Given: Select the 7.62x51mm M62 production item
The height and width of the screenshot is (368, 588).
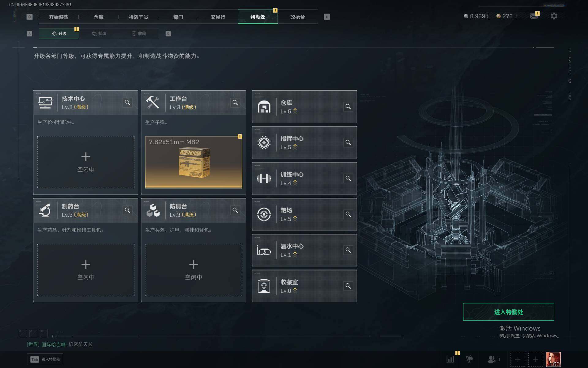Looking at the screenshot, I should coord(194,162).
